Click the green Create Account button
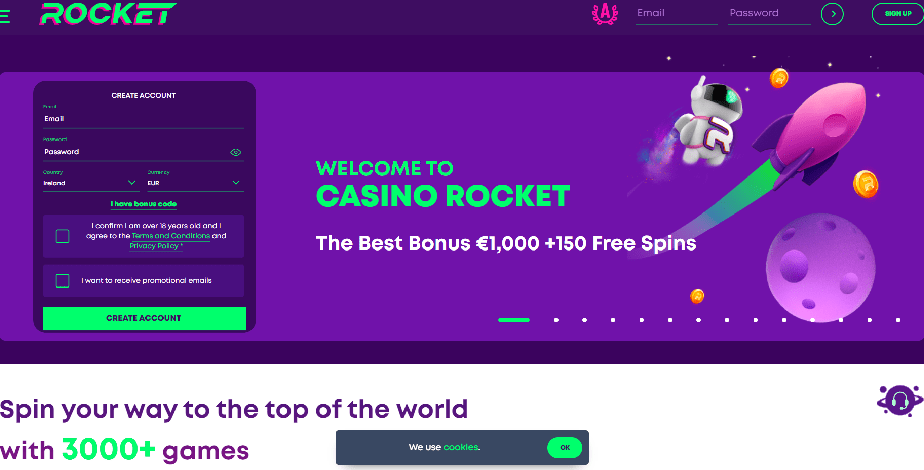 144,318
